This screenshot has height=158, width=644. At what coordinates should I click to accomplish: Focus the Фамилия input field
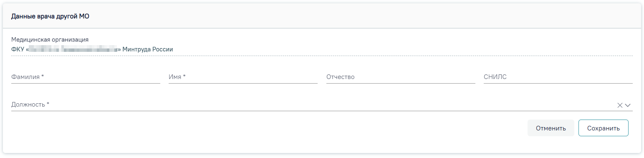86,77
